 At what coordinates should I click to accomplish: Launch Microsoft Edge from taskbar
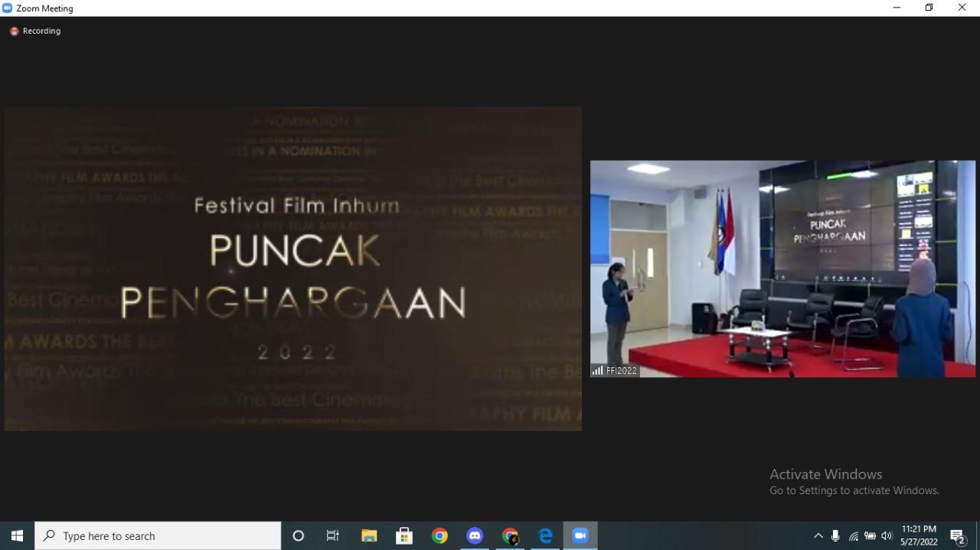[x=545, y=535]
